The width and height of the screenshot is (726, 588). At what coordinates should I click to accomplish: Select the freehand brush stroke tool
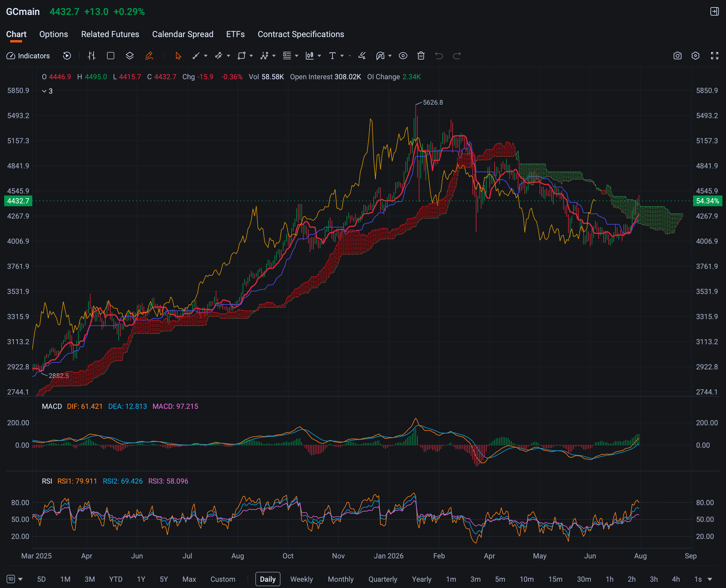362,56
